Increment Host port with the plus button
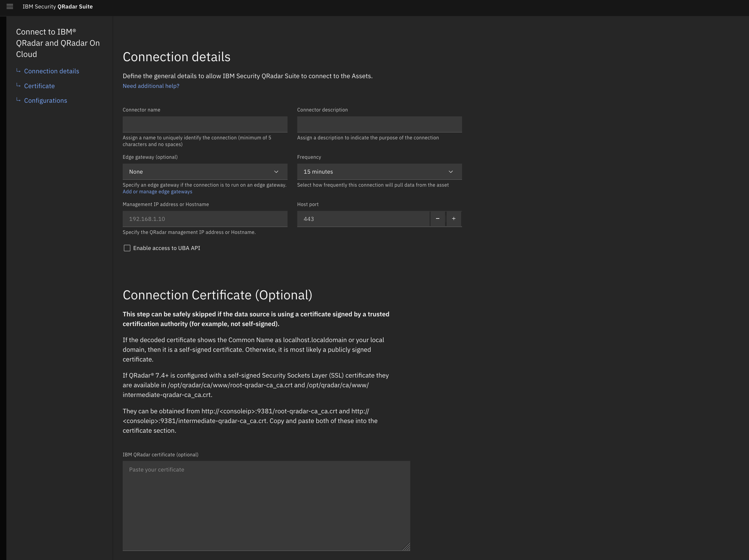Image resolution: width=749 pixels, height=560 pixels. pyautogui.click(x=454, y=219)
